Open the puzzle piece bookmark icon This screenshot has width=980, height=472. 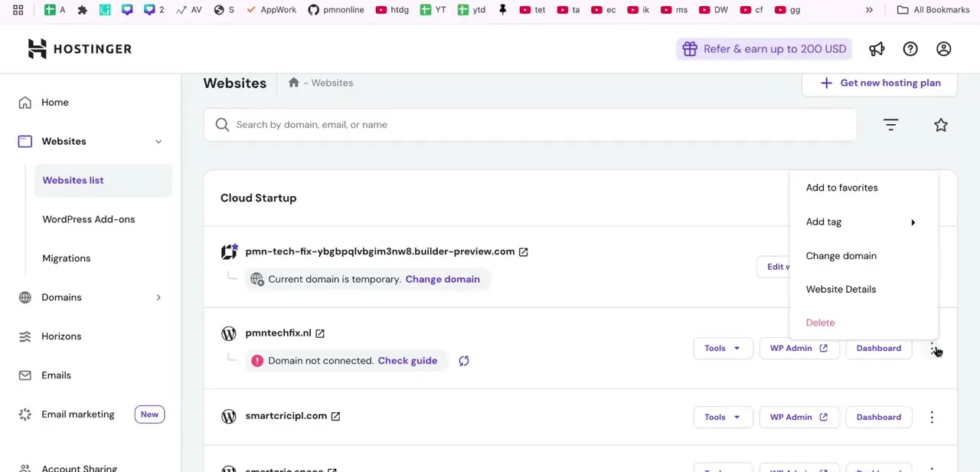point(83,10)
